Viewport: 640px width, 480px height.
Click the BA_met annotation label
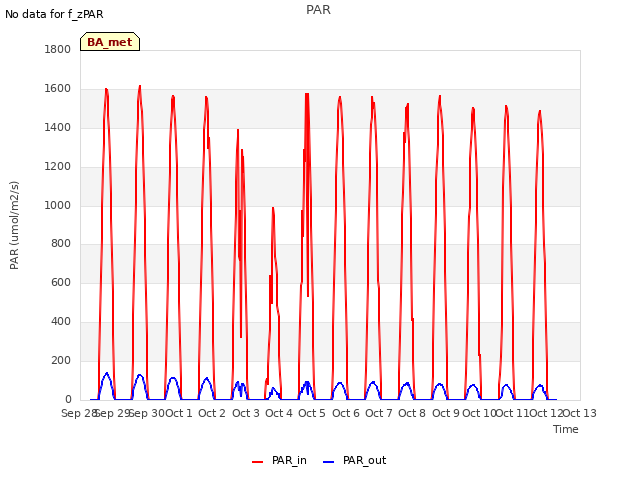click(x=110, y=42)
